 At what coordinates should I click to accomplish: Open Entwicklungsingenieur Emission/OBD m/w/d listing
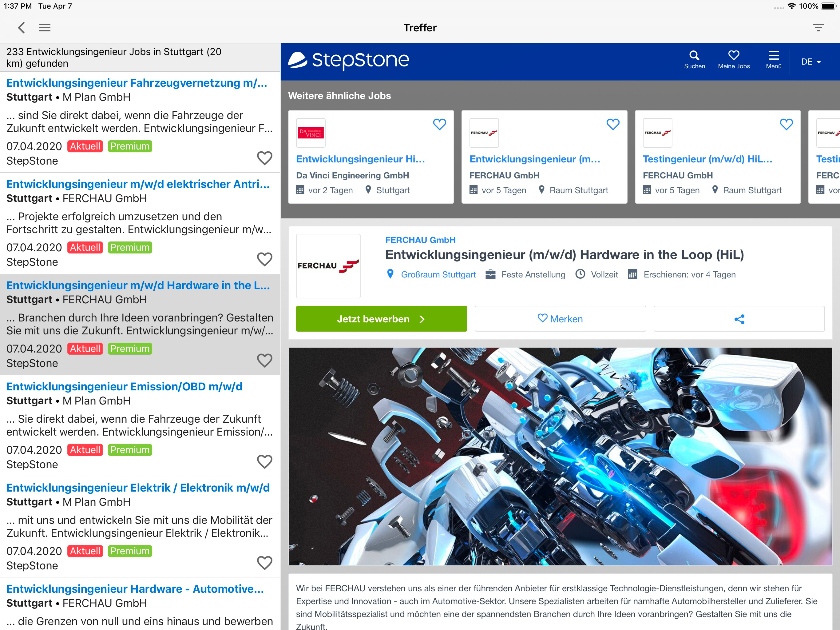pyautogui.click(x=124, y=386)
